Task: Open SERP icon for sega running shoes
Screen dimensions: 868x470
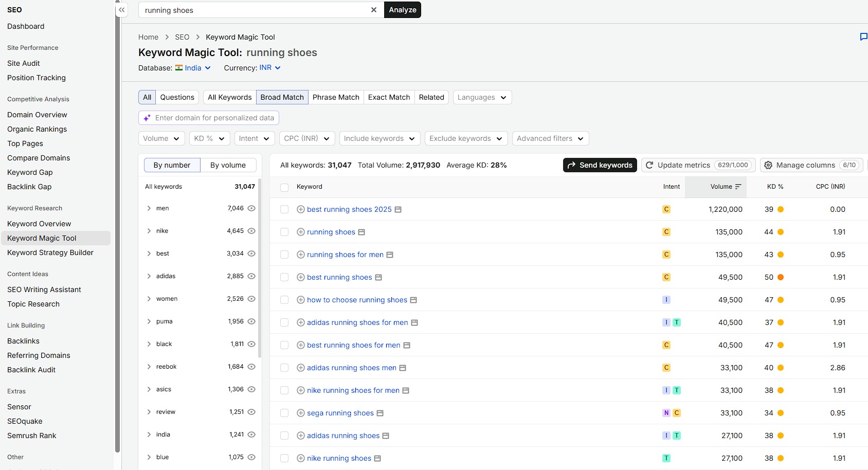Action: (380, 413)
